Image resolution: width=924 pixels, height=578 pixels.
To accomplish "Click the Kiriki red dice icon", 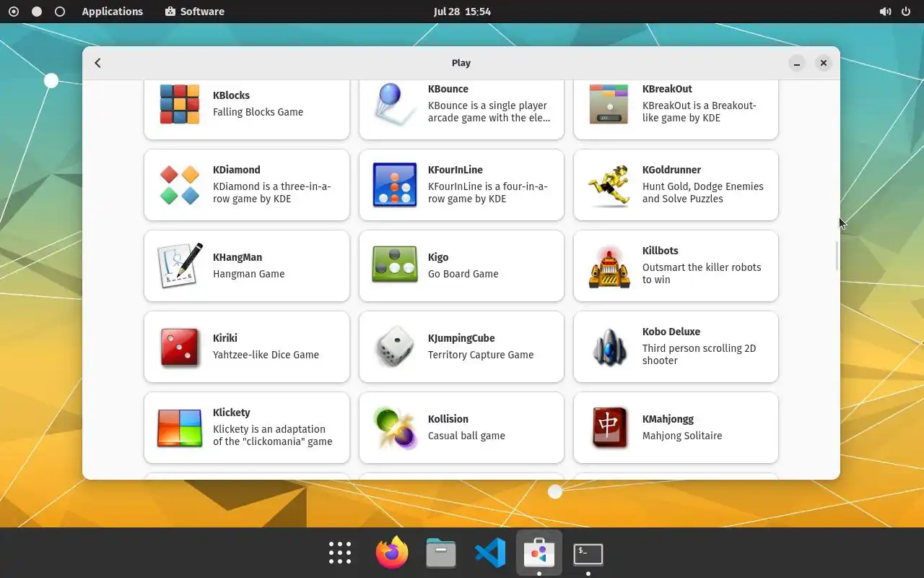I will pyautogui.click(x=180, y=347).
